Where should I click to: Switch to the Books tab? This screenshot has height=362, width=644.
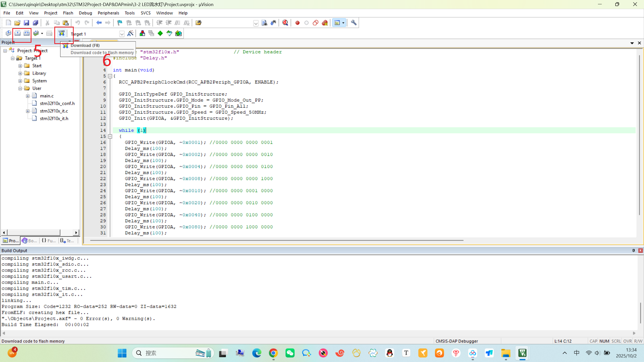click(29, 241)
